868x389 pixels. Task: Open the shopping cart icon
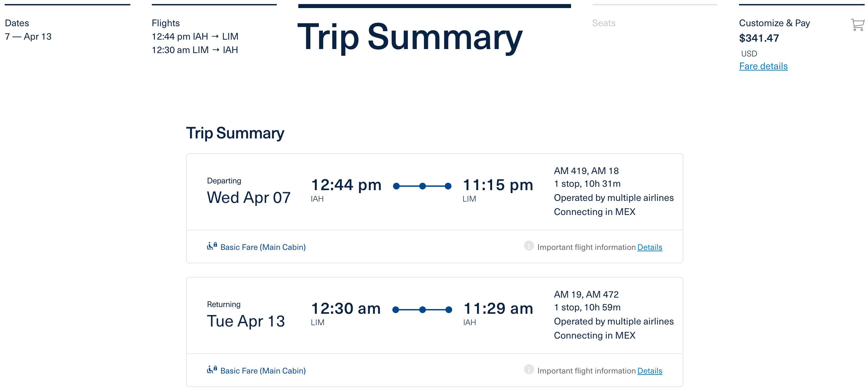857,25
